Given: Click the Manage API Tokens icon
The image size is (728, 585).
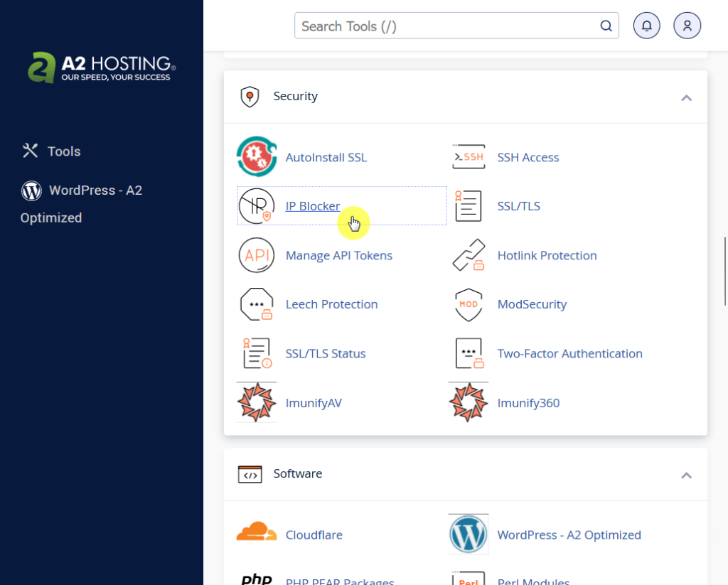Looking at the screenshot, I should pyautogui.click(x=256, y=255).
